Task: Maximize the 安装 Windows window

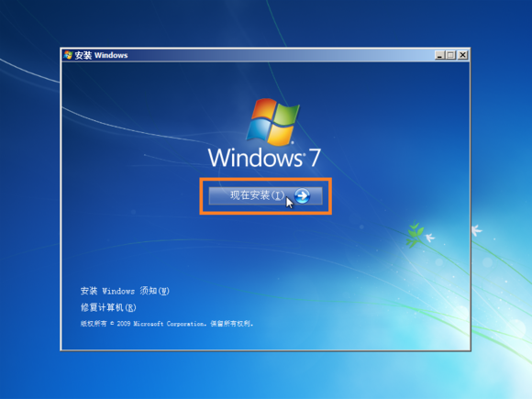Action: pos(451,55)
